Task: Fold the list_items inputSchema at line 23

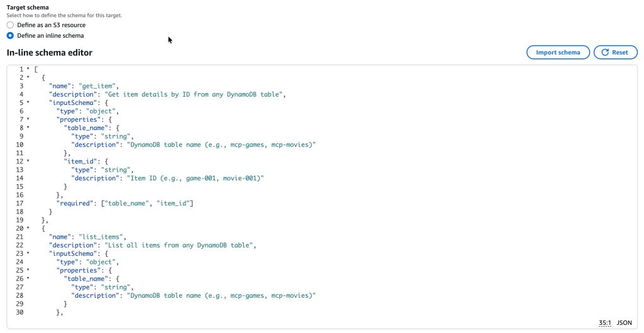Action: 28,253
